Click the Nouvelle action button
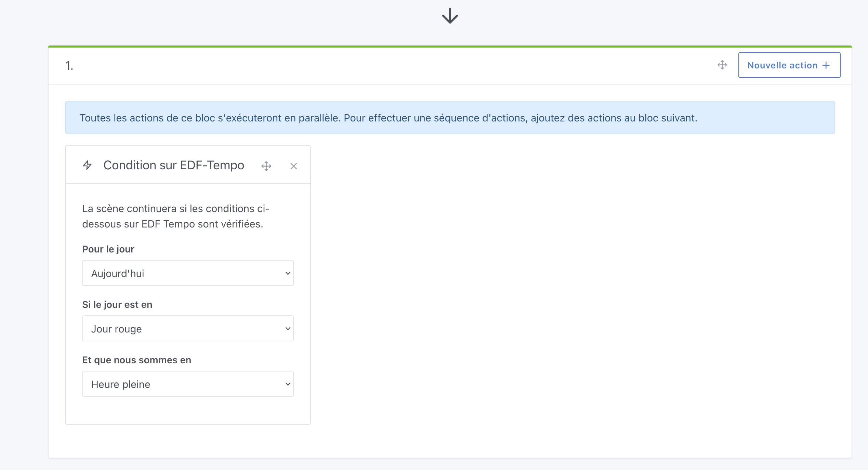Screen dimensions: 868x470 789,65
